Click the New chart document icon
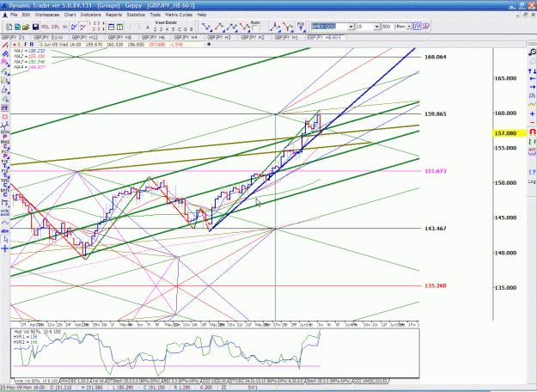This screenshot has width=537, height=392. (x=9, y=27)
